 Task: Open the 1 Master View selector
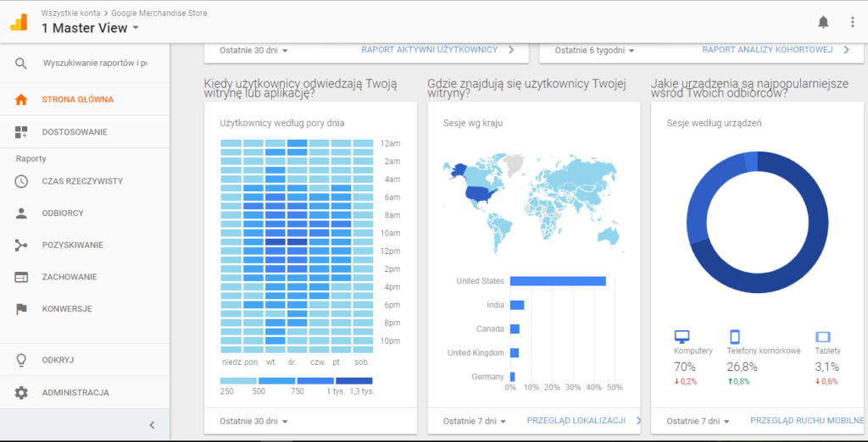tap(90, 28)
